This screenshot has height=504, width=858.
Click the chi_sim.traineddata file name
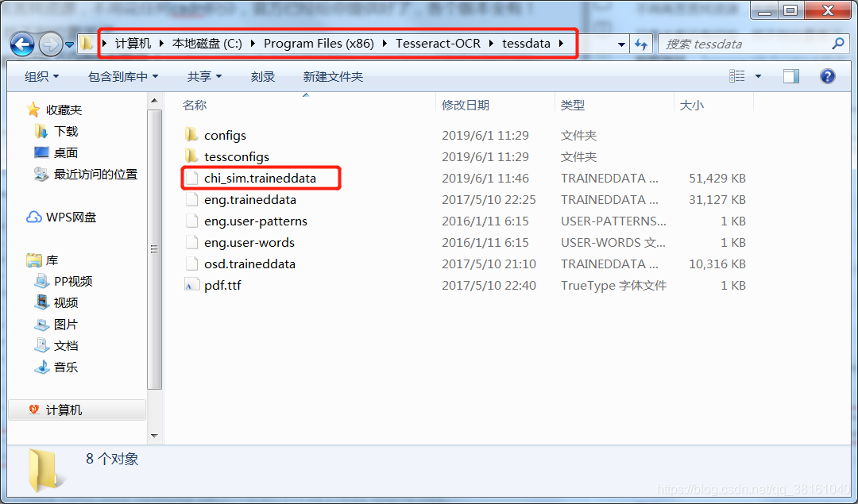[x=260, y=179]
